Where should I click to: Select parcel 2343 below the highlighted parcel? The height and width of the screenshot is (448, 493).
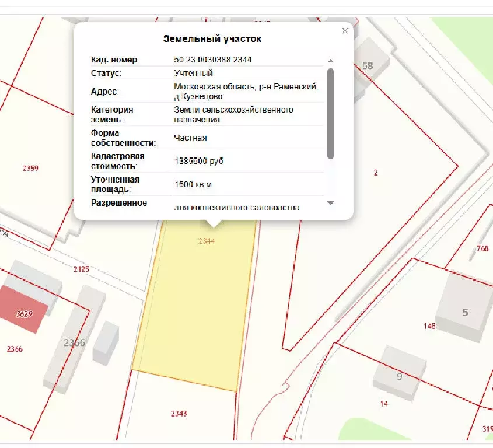click(x=178, y=414)
